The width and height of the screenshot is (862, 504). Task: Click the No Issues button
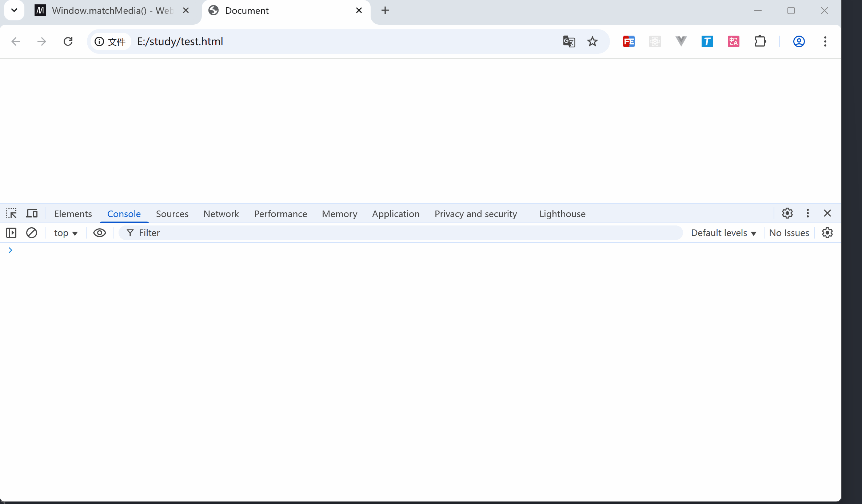point(789,233)
